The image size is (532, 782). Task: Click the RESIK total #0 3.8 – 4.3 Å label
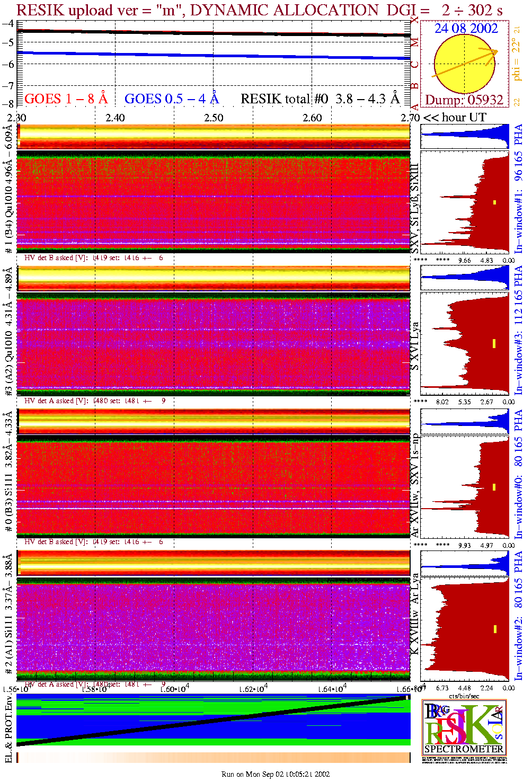point(320,99)
